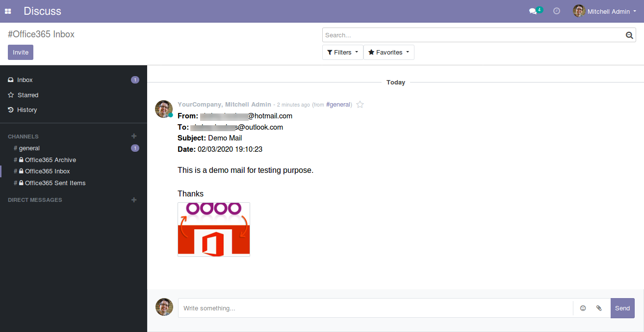This screenshot has height=332, width=644.
Task: Star the YourCompany, Mitchell Admin message
Action: [360, 104]
